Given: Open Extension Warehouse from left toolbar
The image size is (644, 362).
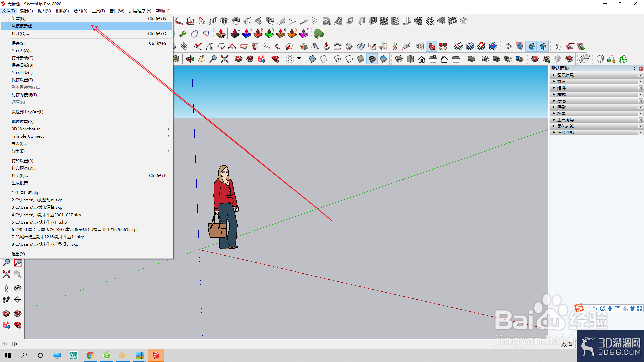Looking at the screenshot, I should pyautogui.click(x=18, y=314).
